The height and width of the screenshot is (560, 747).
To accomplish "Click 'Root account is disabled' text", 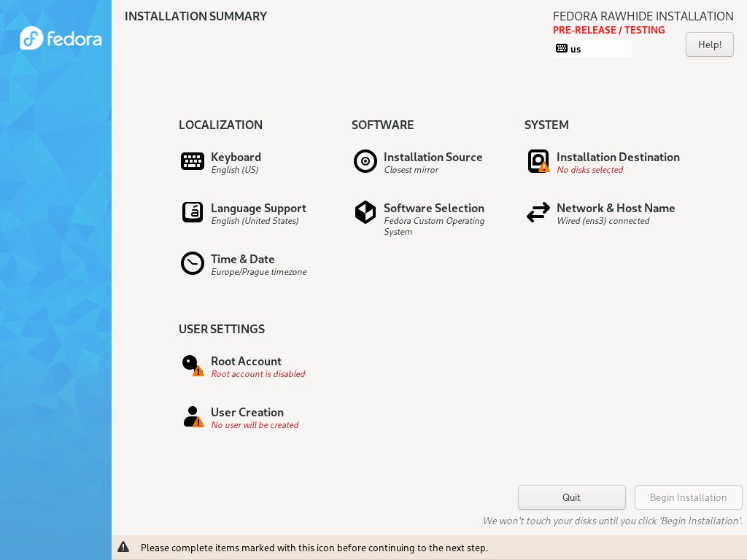I will click(258, 374).
